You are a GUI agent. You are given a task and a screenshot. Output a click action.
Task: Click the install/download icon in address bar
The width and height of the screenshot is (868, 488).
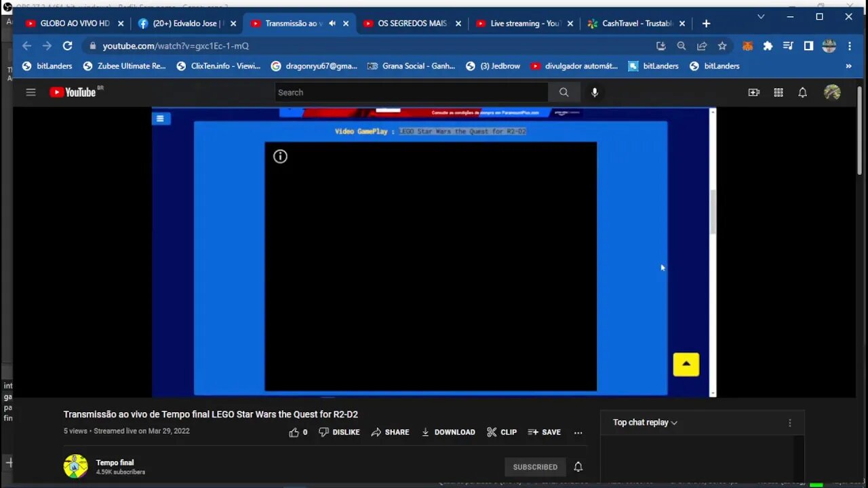pos(661,45)
